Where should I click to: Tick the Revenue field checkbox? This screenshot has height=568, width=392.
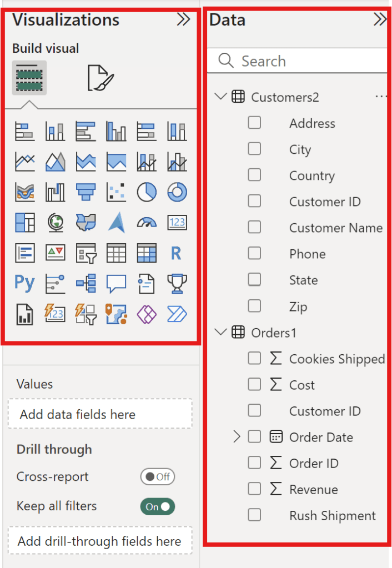tap(254, 489)
